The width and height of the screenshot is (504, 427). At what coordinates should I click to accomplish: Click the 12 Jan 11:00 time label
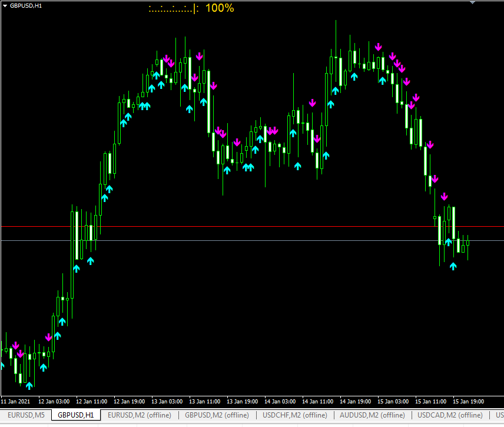point(92,402)
